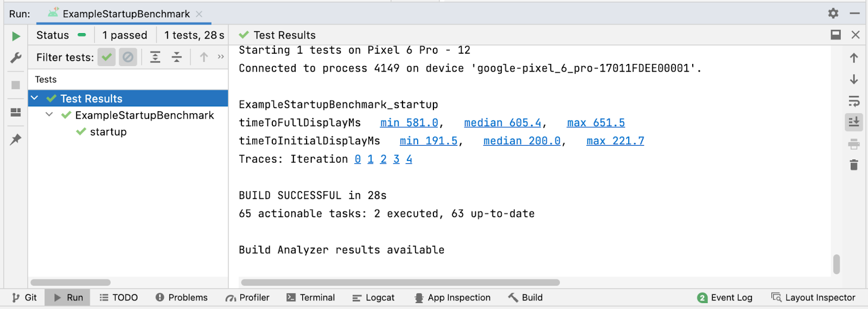The width and height of the screenshot is (868, 309).
Task: Open the median 605.4 trace link
Action: point(502,123)
